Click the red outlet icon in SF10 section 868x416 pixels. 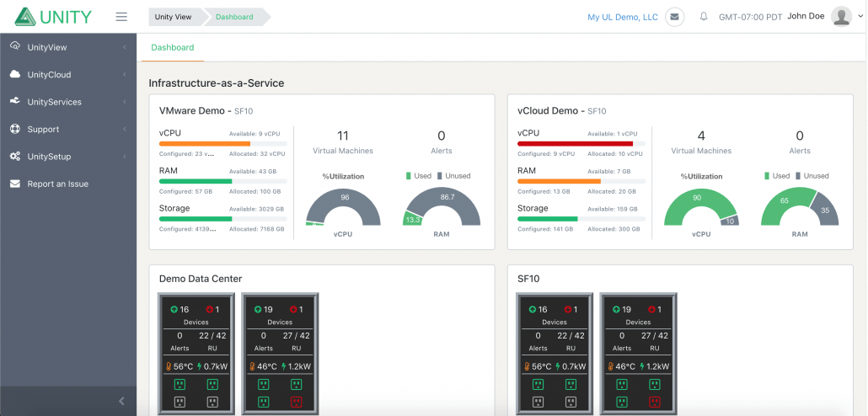click(654, 402)
